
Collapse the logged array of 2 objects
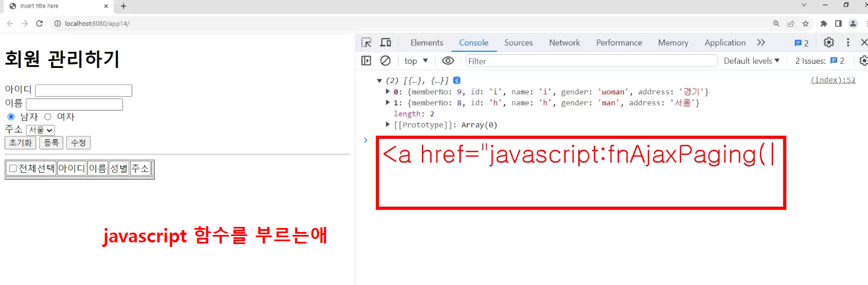point(379,81)
